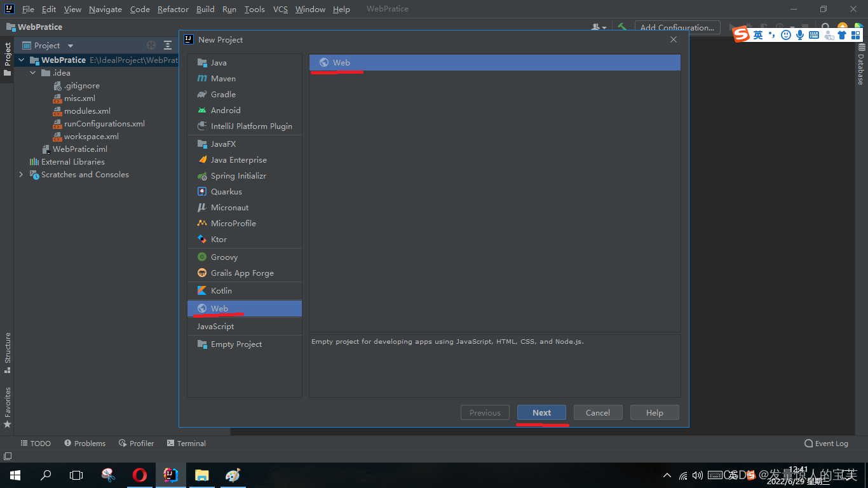Image resolution: width=868 pixels, height=488 pixels.
Task: Open TODO tool window
Action: coord(36,444)
